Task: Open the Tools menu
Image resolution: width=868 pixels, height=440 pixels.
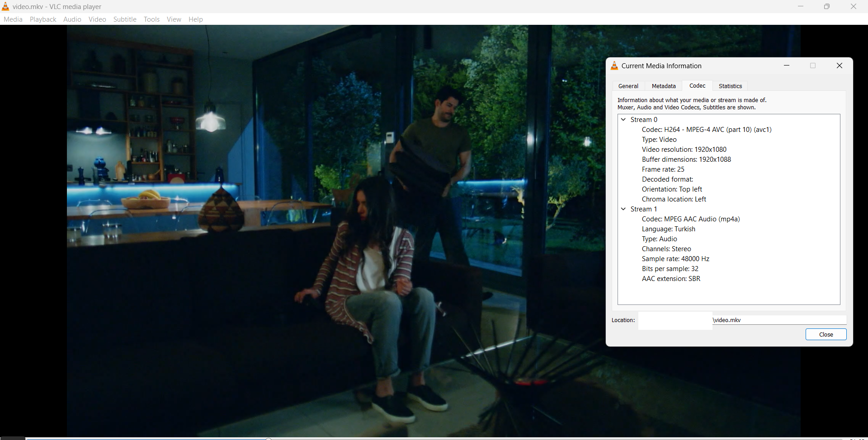Action: coord(152,19)
